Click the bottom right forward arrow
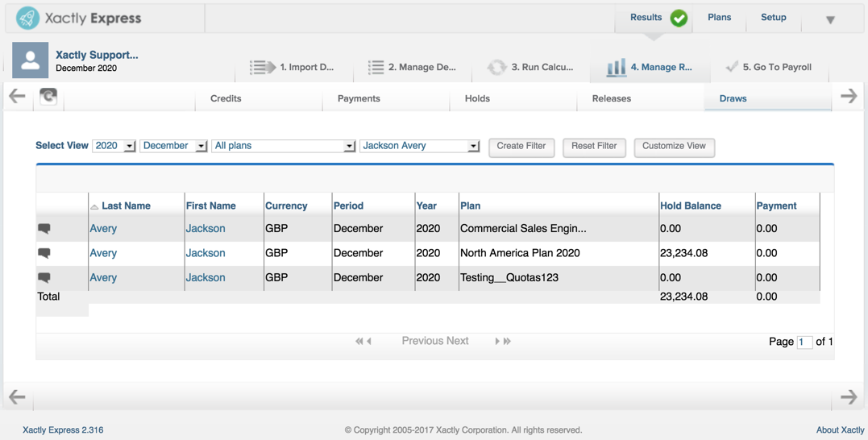 (849, 396)
